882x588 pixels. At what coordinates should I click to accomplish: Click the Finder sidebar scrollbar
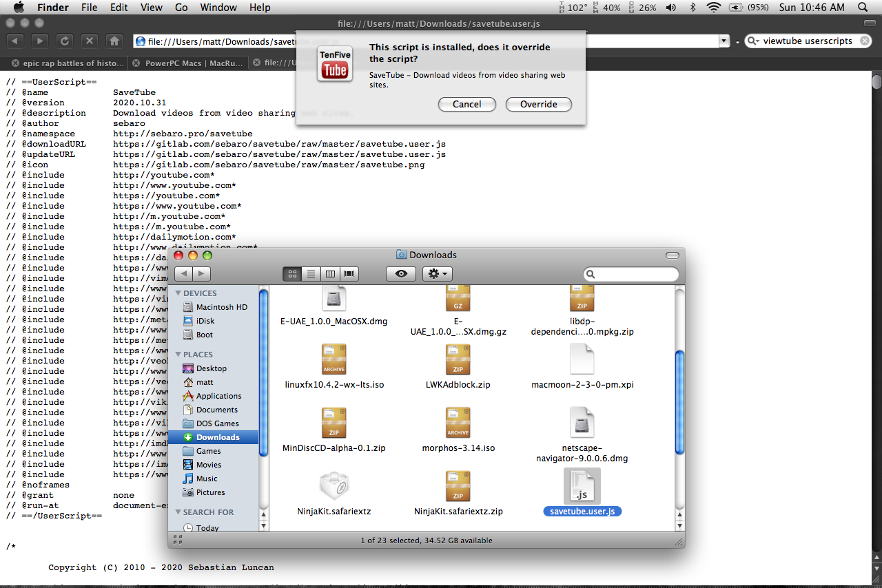point(263,372)
